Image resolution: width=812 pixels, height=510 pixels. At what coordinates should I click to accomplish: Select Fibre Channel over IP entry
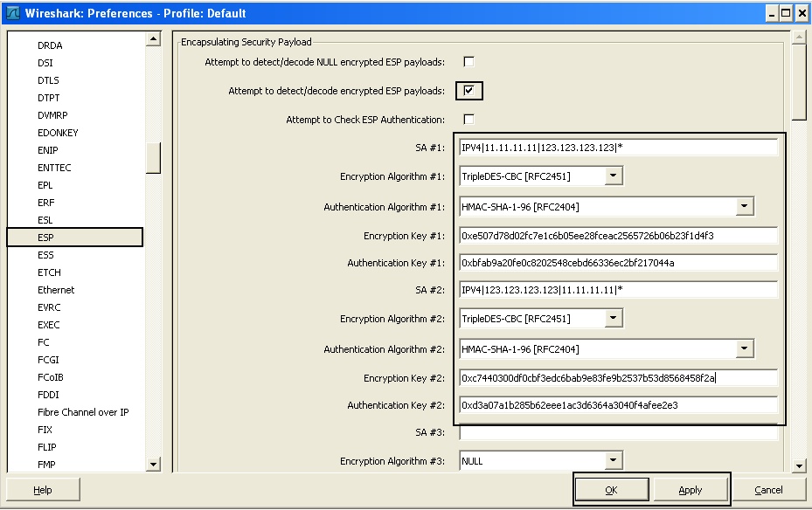point(83,412)
